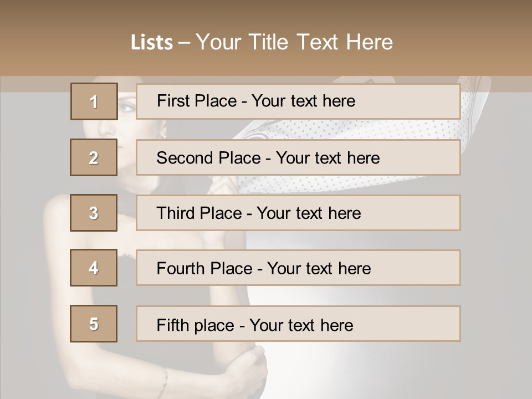Select the number 2 box
This screenshot has width=532, height=399.
coord(94,157)
